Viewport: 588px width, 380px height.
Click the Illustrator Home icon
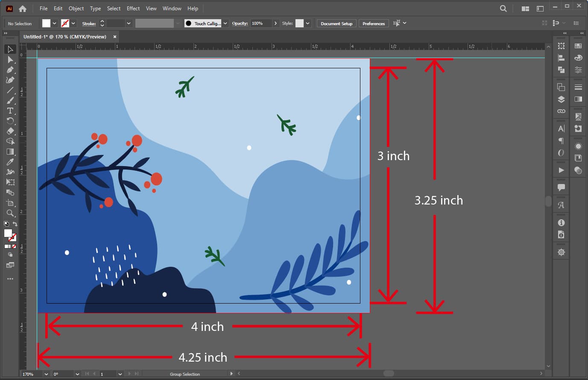click(x=23, y=9)
